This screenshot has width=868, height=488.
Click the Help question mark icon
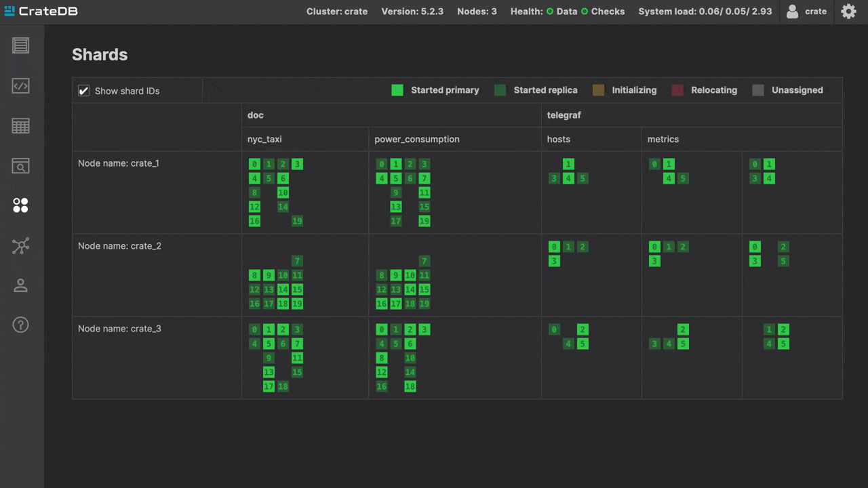21,325
